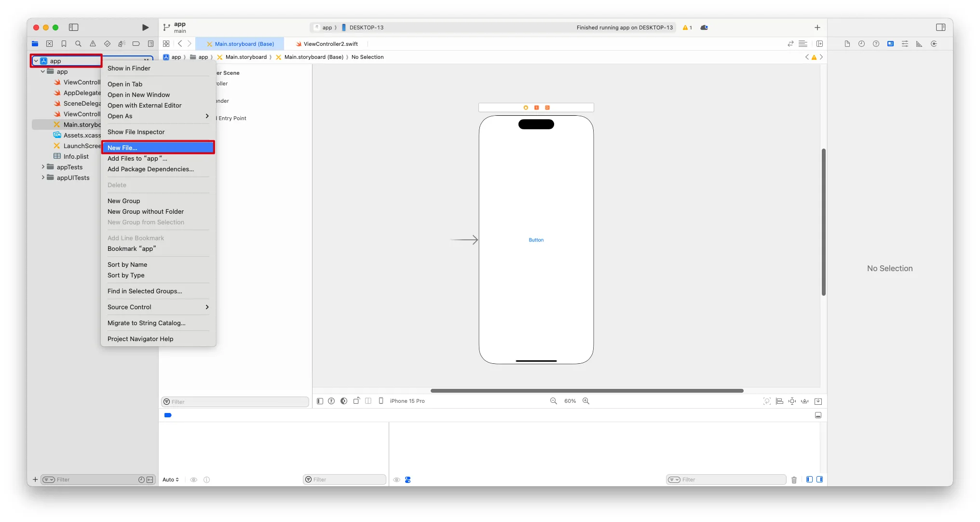
Task: Open the test navigator diamond tab
Action: point(107,44)
